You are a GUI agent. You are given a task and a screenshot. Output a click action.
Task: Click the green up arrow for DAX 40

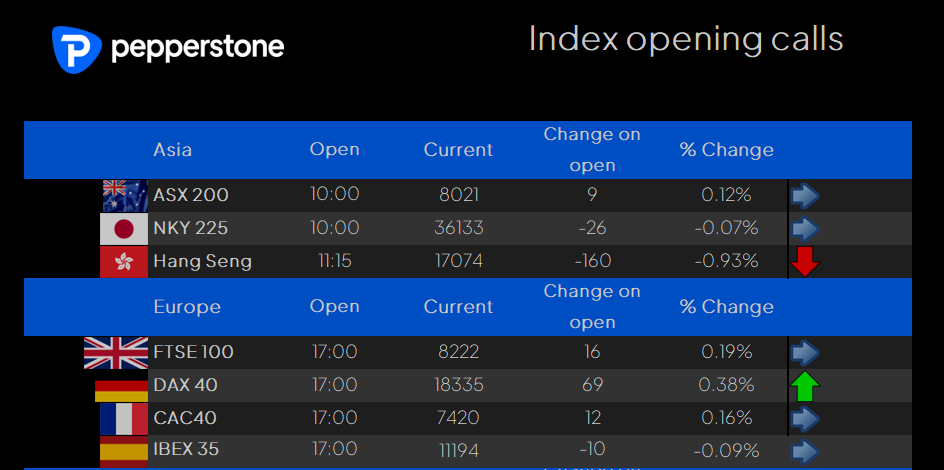(805, 387)
